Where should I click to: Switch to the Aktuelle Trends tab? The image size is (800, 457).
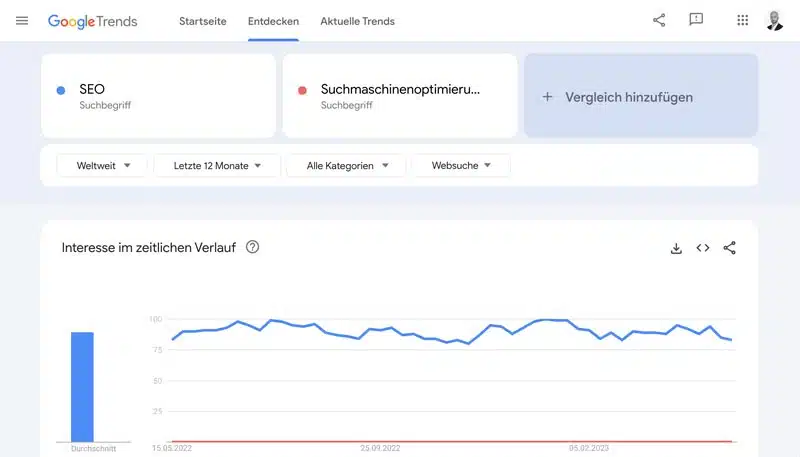(358, 21)
